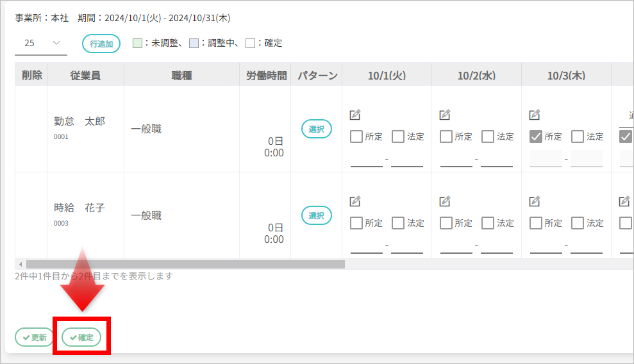Select pattern for 時給花子 via 選択
The height and width of the screenshot is (364, 634).
coord(317,215)
